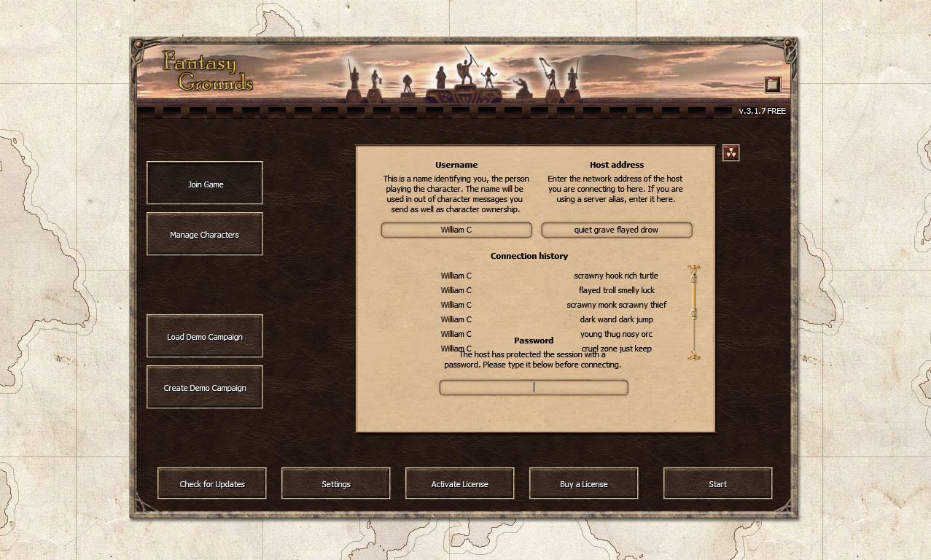The image size is (931, 560).
Task: Click the Join Game button
Action: pos(205,184)
